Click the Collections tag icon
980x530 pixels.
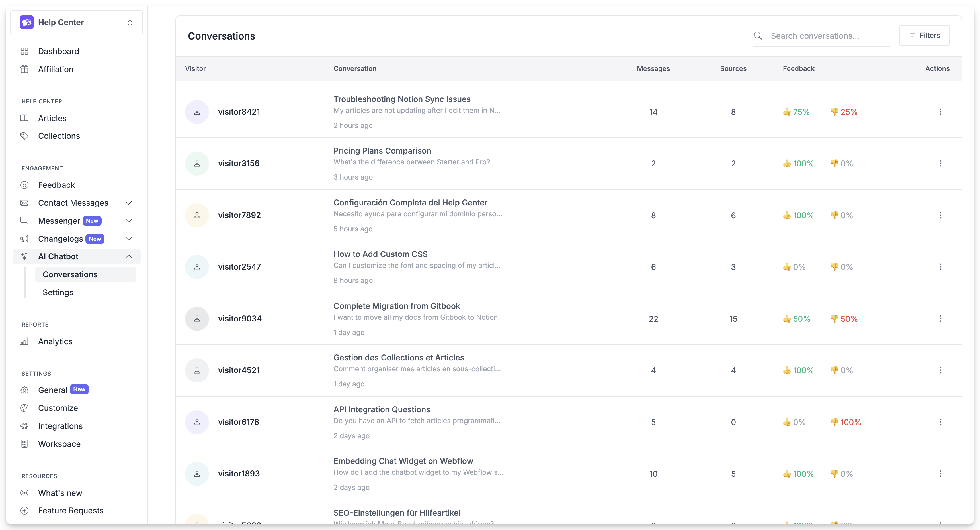24,136
